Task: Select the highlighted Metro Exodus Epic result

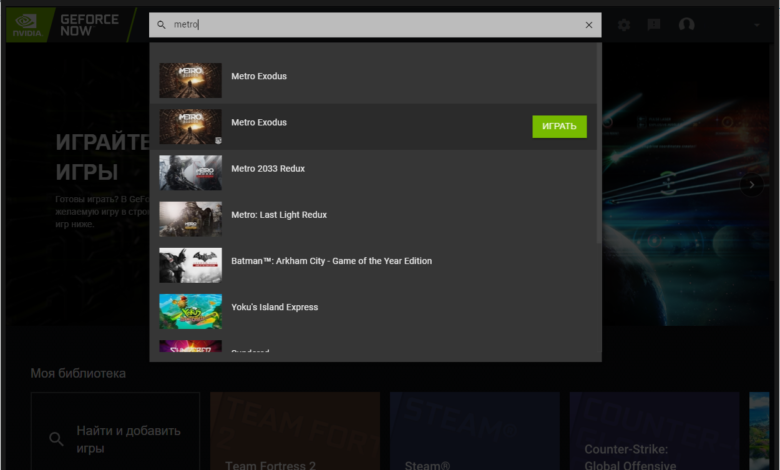Action: click(x=373, y=126)
